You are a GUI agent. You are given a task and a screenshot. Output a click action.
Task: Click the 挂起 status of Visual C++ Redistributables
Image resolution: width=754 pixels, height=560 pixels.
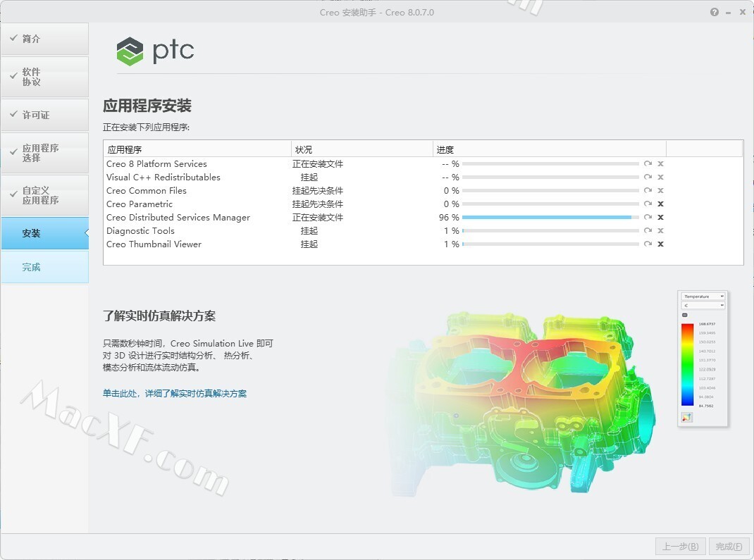click(x=309, y=178)
